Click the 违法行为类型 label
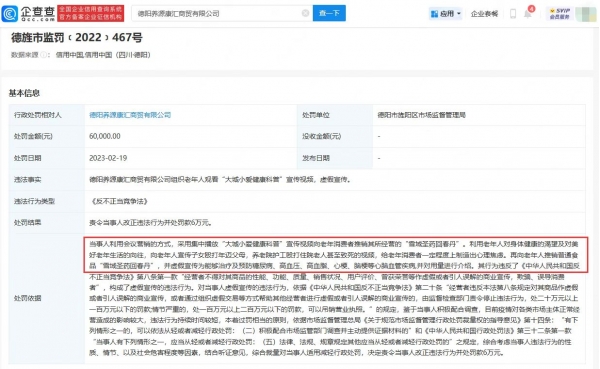This screenshot has width=600, height=369. point(34,201)
